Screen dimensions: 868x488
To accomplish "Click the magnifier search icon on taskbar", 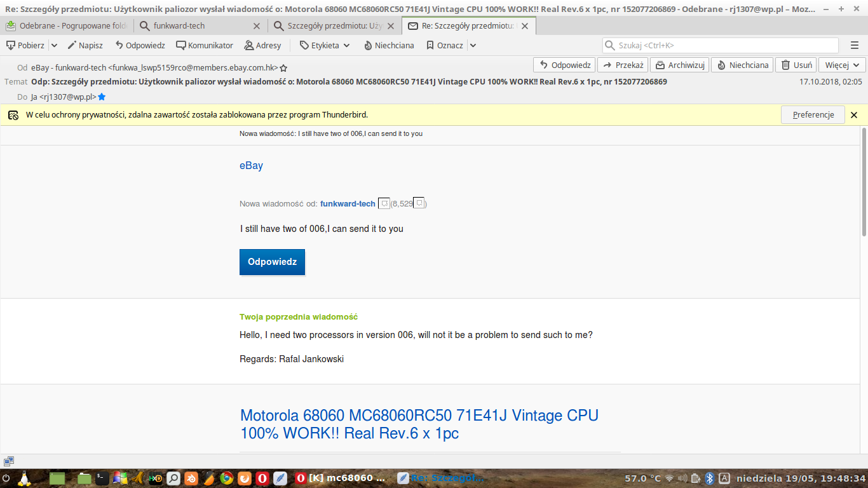I will tap(173, 478).
